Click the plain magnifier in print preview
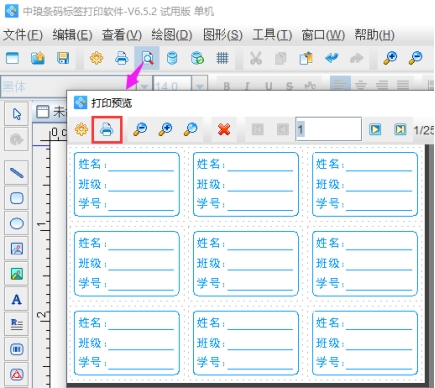 click(190, 129)
